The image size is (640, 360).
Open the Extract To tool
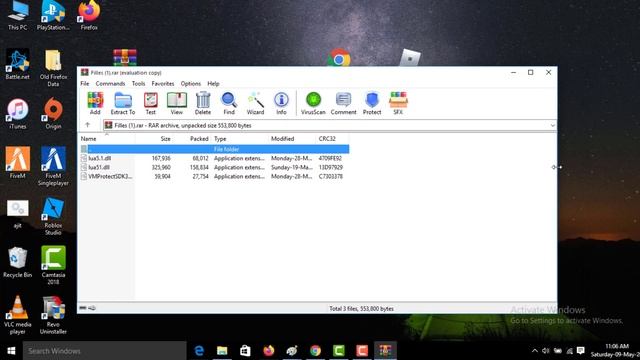pyautogui.click(x=123, y=103)
